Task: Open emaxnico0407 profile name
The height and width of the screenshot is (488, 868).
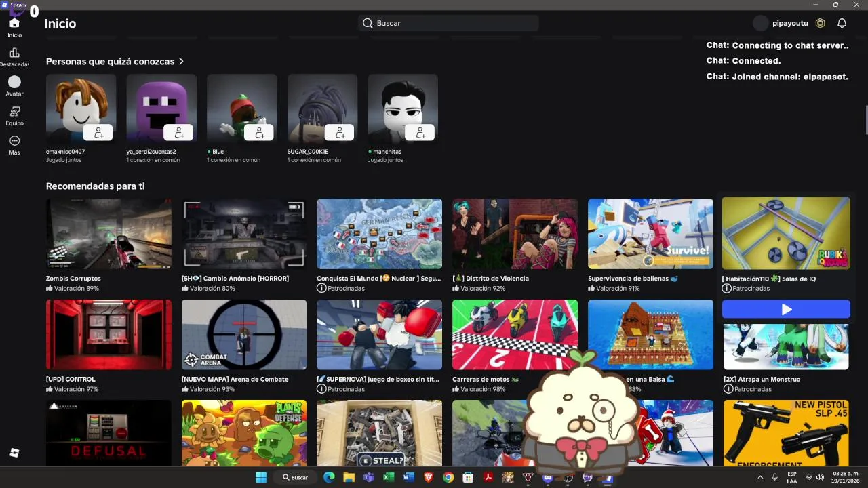Action: [x=65, y=152]
